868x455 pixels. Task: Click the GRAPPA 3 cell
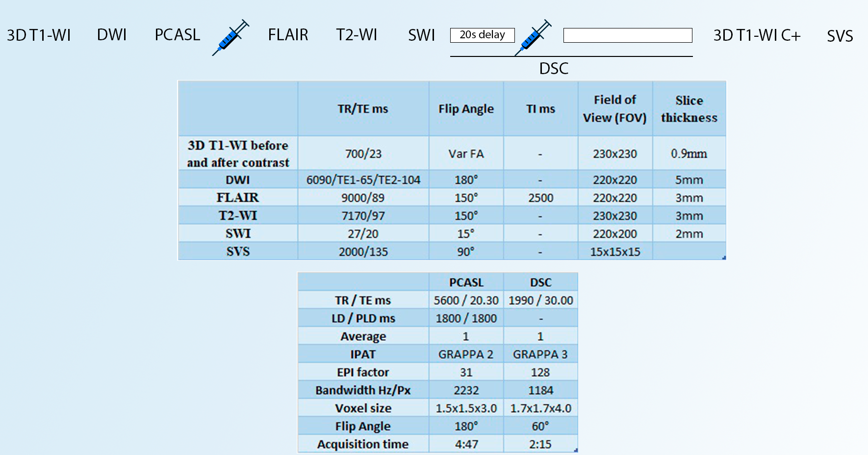[x=540, y=354]
